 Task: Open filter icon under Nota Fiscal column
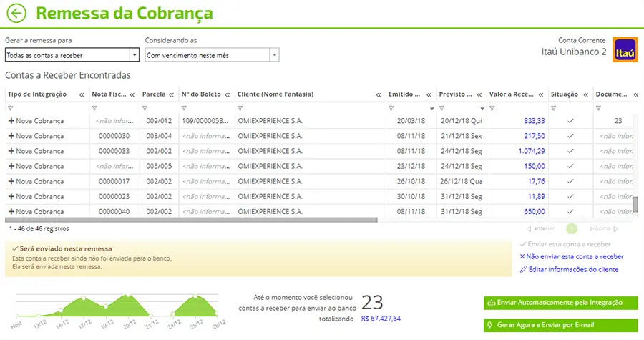94,108
